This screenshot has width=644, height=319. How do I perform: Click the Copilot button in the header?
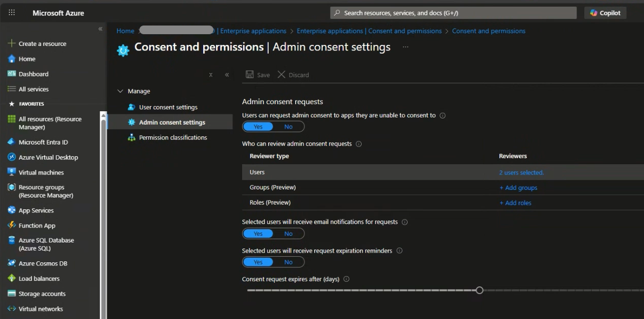click(605, 13)
